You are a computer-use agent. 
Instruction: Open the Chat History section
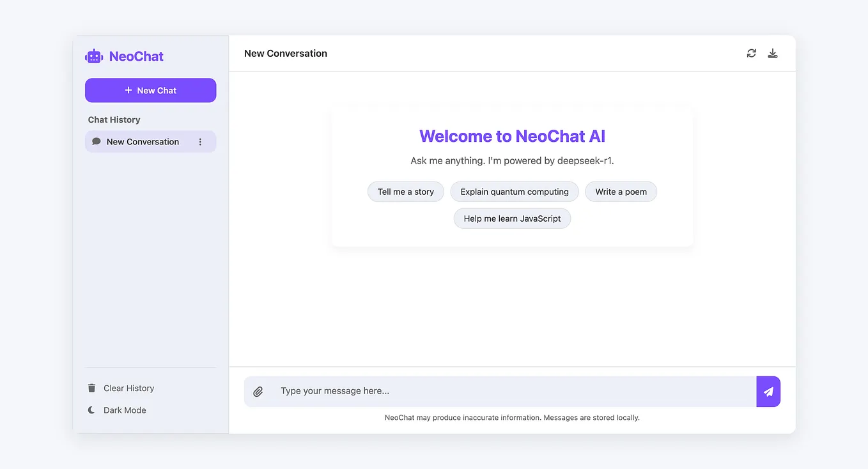tap(114, 119)
